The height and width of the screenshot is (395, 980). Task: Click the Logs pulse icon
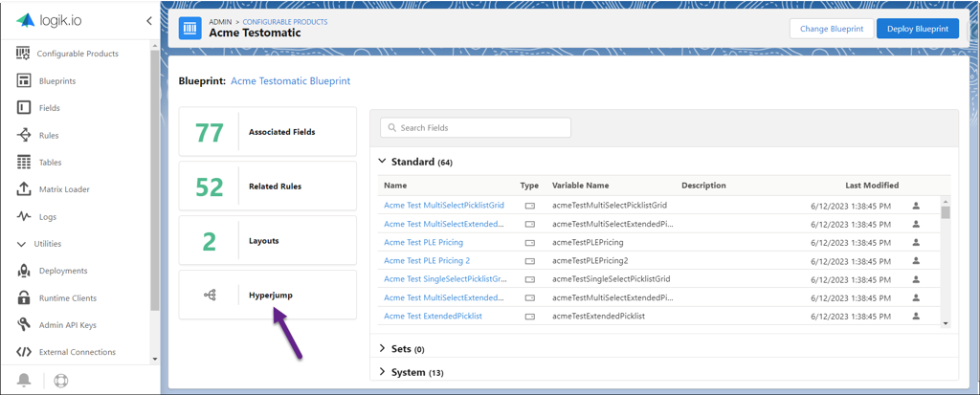pyautogui.click(x=24, y=216)
